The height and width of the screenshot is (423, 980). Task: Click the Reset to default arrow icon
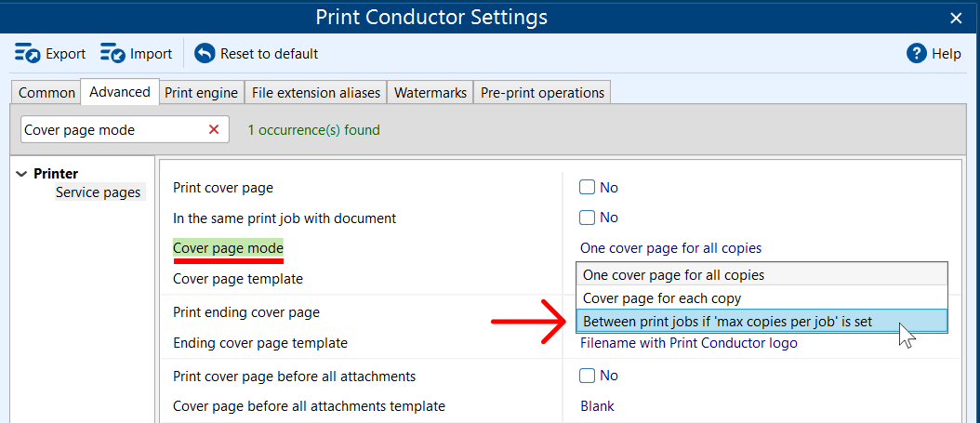click(204, 54)
